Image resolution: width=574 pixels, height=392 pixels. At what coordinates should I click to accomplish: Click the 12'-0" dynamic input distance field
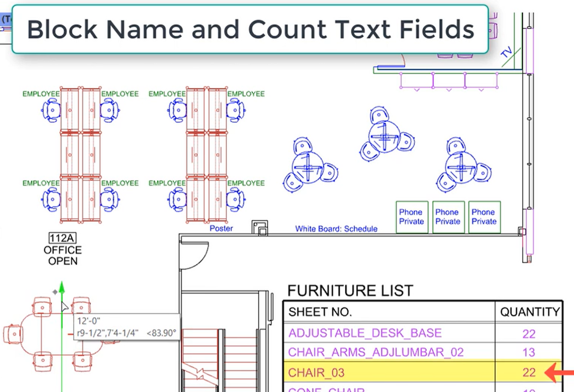click(x=89, y=321)
